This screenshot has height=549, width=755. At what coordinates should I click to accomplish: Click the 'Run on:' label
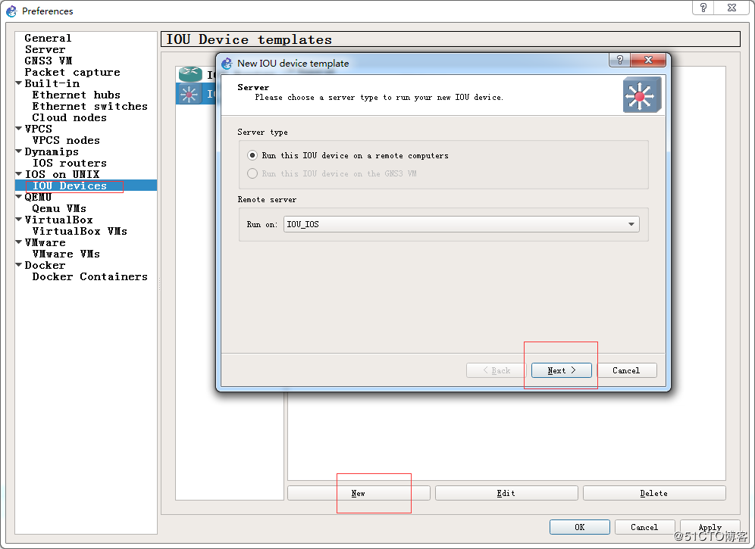[x=262, y=224]
